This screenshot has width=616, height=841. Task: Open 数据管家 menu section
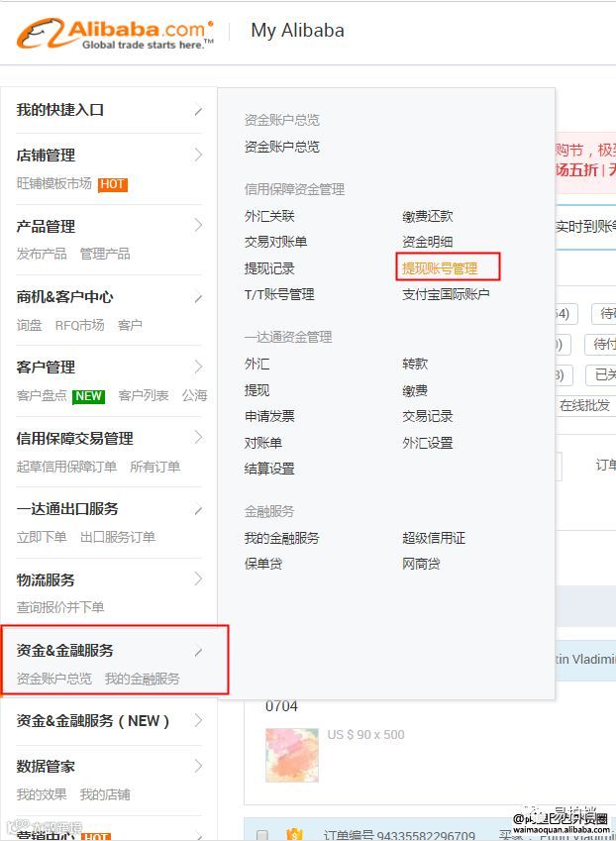point(46,766)
